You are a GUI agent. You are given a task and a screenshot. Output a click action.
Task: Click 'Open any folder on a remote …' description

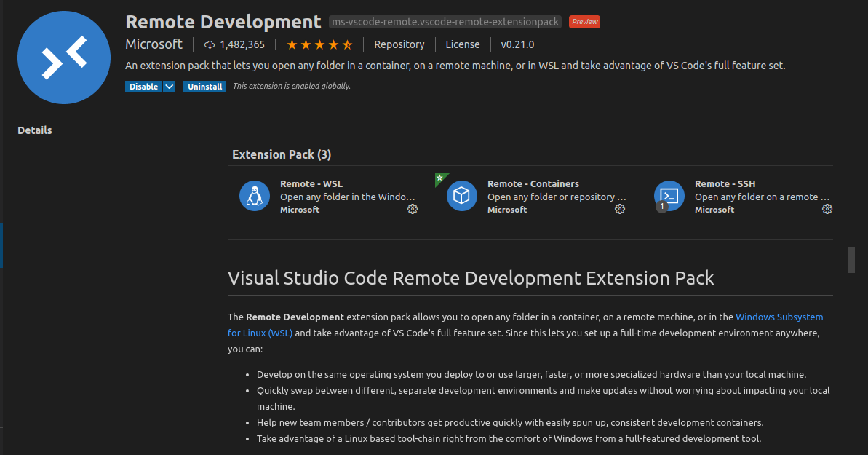coord(763,197)
